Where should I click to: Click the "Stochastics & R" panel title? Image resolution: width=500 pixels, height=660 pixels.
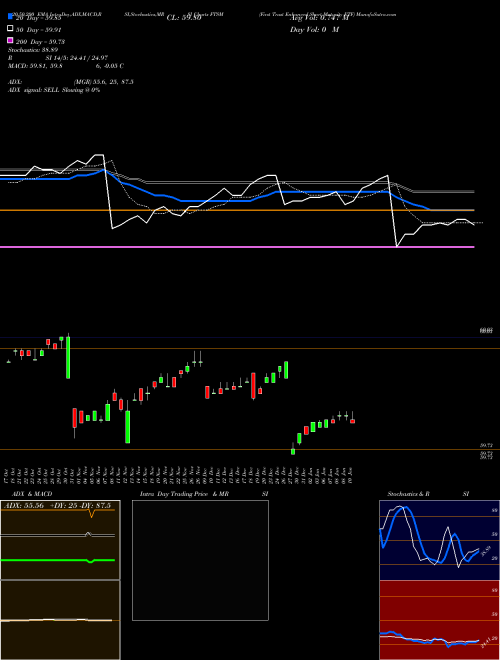tap(408, 494)
